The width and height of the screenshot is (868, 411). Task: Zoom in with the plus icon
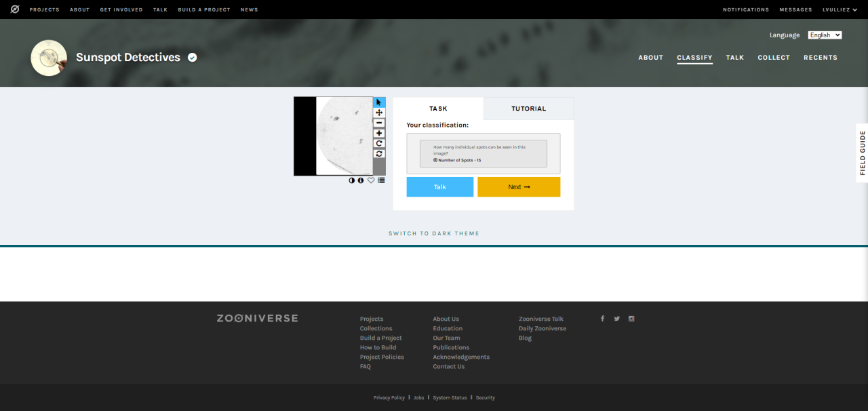click(x=379, y=133)
